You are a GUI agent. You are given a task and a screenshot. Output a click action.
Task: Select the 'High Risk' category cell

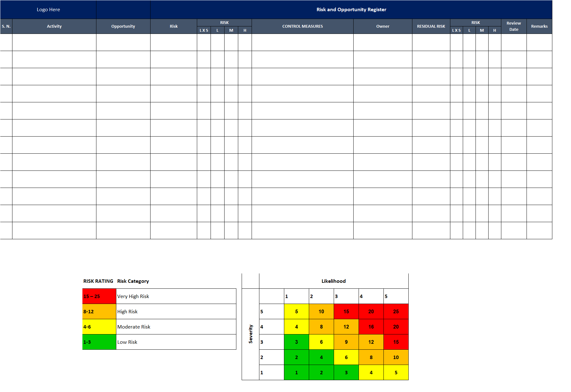click(176, 311)
